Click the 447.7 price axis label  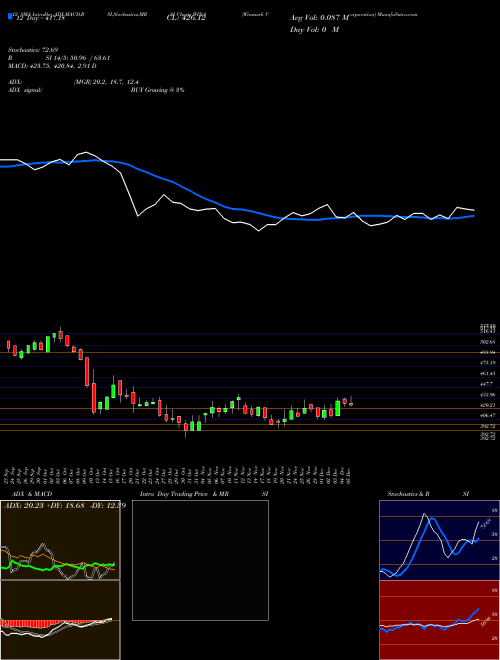(x=487, y=384)
